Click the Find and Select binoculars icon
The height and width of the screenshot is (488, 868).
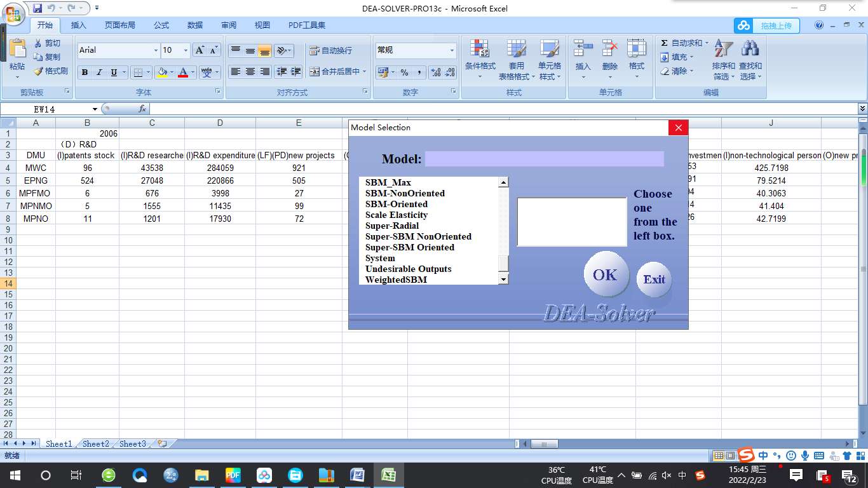[750, 49]
